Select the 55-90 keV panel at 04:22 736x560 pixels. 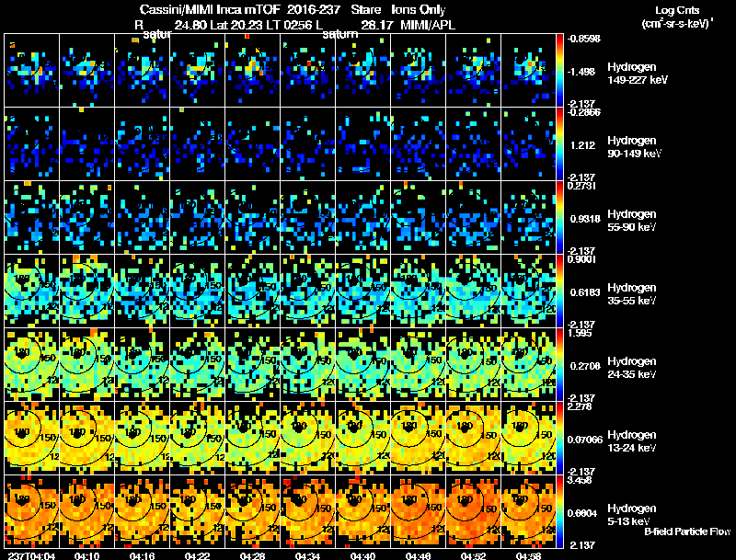pyautogui.click(x=197, y=217)
